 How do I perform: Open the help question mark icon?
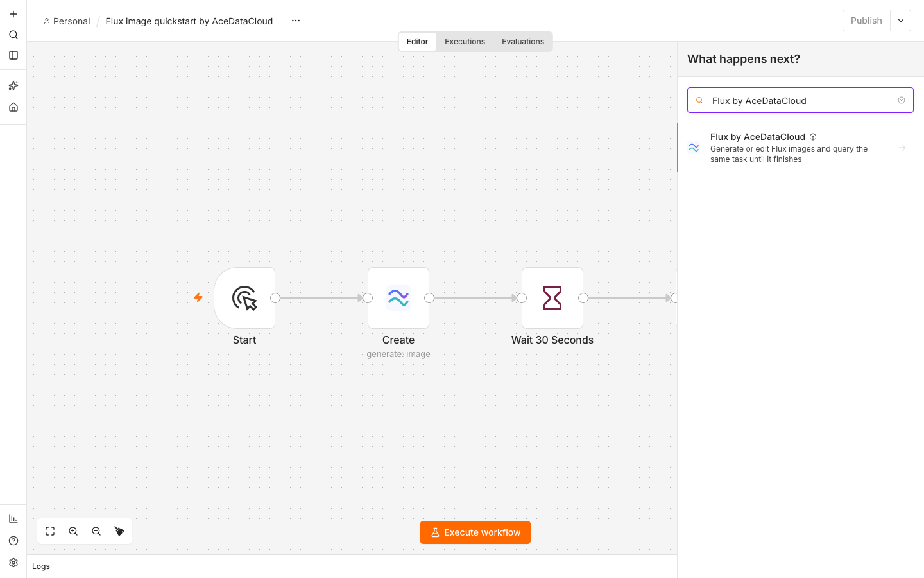tap(13, 541)
